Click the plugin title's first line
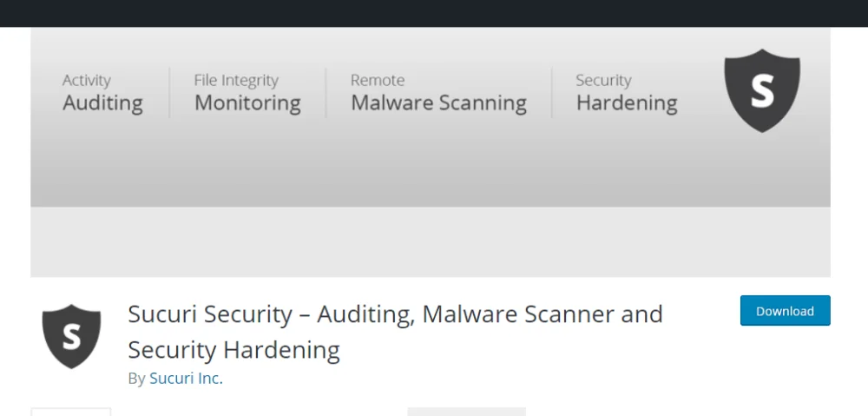 pyautogui.click(x=395, y=314)
